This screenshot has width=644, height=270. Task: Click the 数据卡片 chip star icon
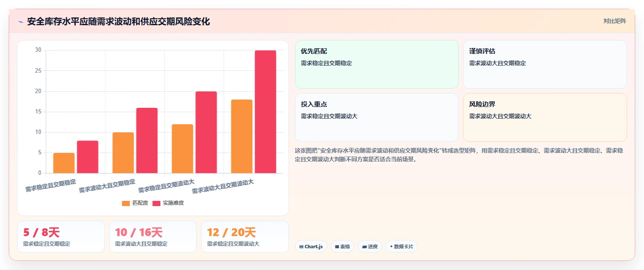[391, 247]
